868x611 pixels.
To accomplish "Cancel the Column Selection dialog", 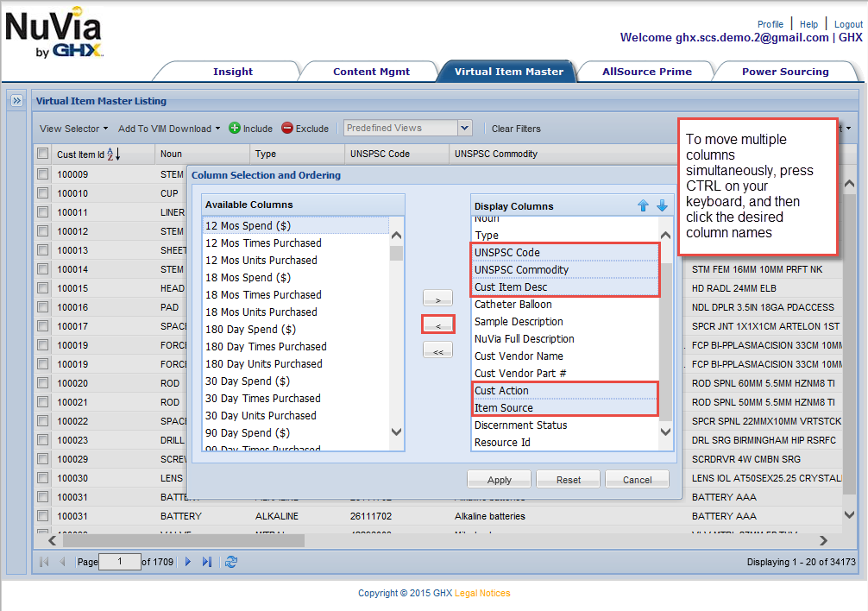I will pos(637,479).
